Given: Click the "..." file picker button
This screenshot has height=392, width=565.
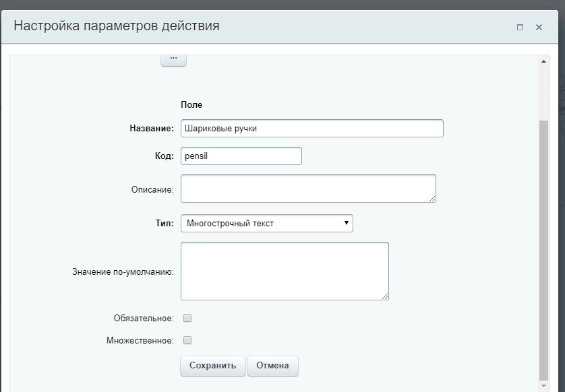Looking at the screenshot, I should 173,59.
